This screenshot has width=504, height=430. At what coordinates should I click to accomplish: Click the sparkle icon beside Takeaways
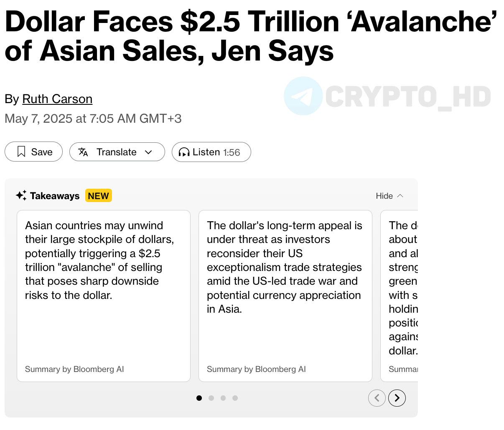click(x=21, y=195)
